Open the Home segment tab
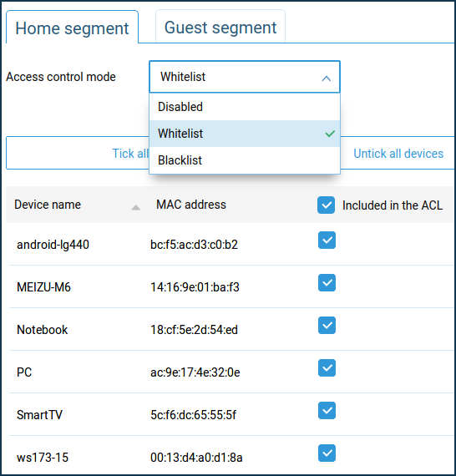 point(73,28)
